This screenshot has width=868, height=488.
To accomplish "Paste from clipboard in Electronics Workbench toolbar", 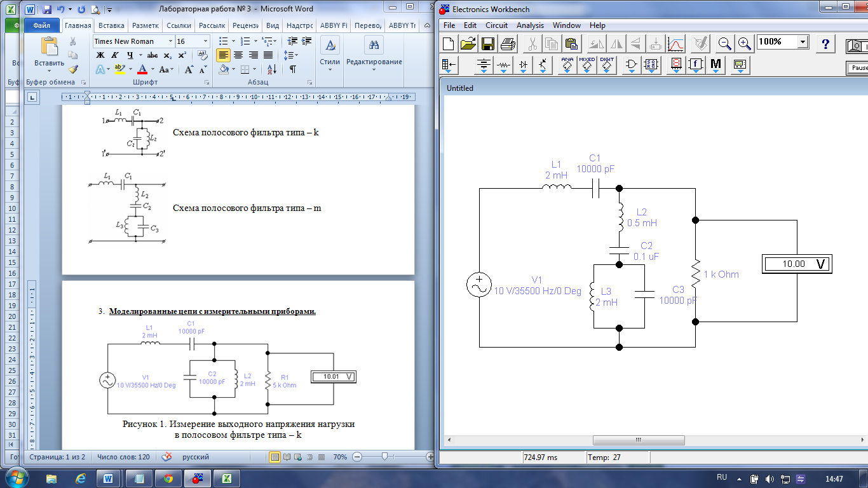I will [571, 43].
